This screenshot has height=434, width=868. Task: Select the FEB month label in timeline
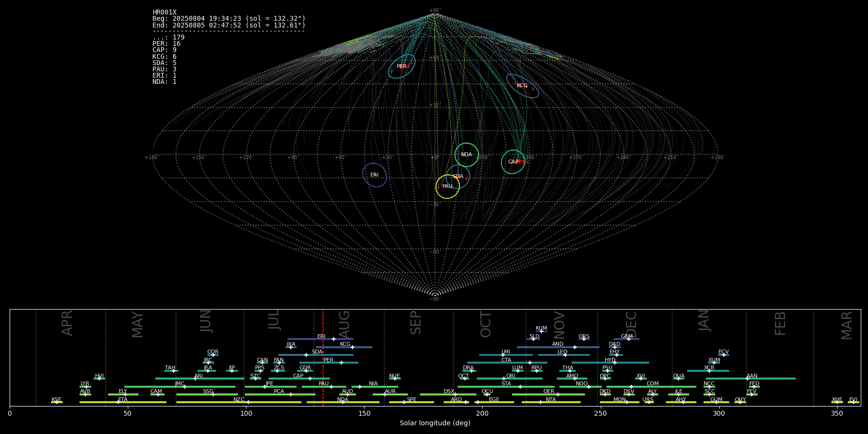(x=780, y=323)
